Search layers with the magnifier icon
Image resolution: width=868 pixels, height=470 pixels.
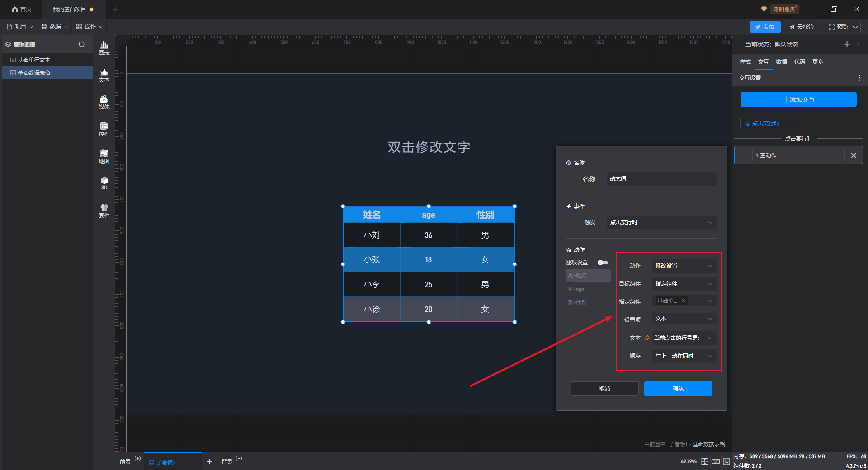pyautogui.click(x=82, y=44)
